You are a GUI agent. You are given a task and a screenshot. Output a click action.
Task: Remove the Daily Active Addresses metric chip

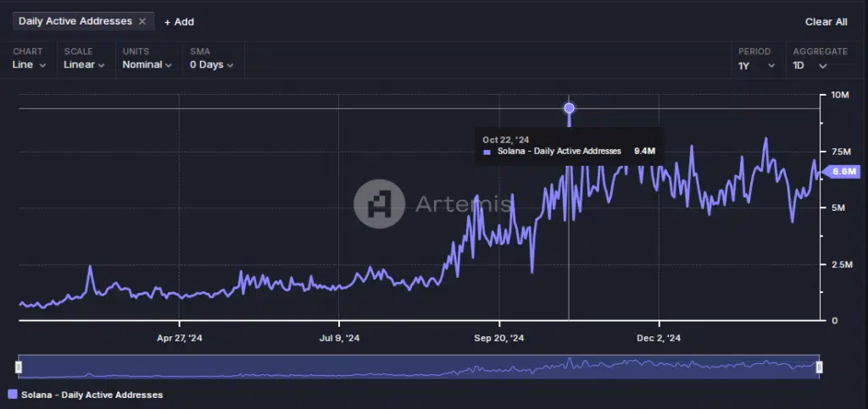tap(142, 21)
